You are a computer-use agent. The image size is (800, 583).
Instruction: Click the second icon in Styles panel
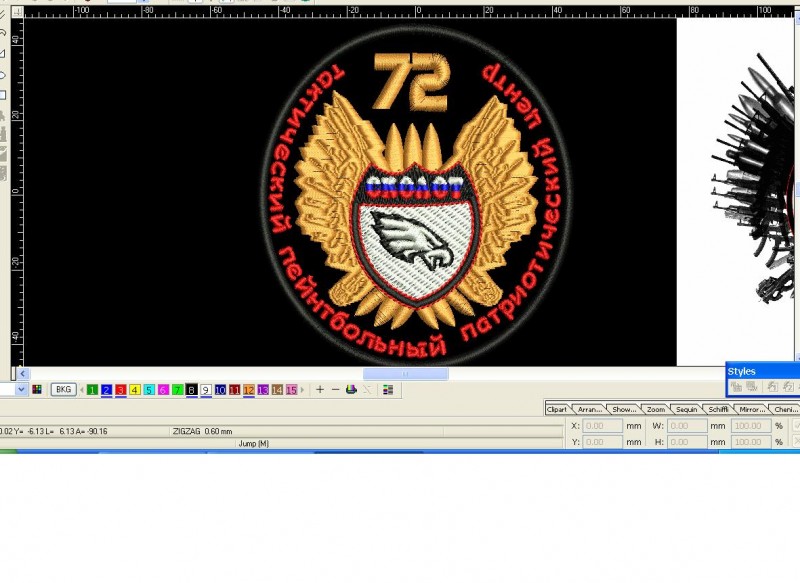click(752, 387)
